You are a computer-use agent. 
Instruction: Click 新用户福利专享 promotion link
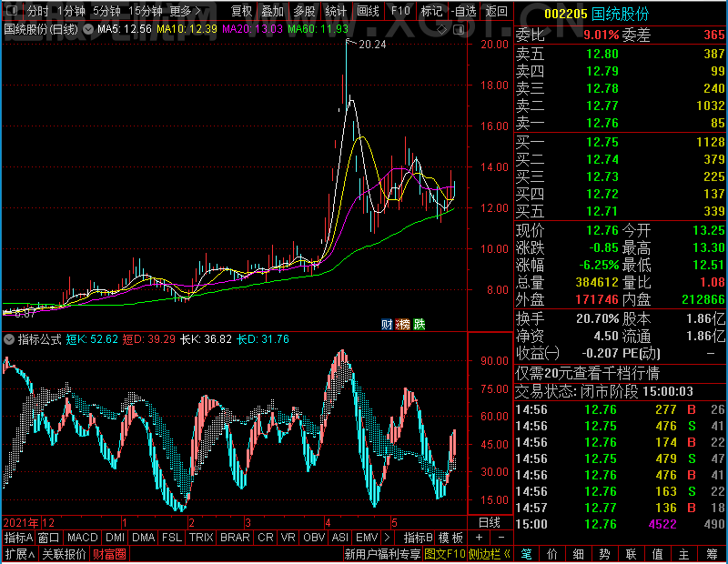382,554
